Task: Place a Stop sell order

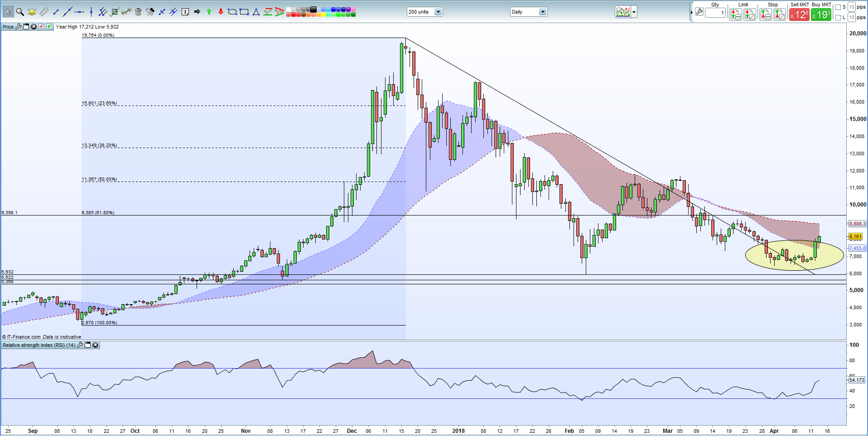Action: [x=780, y=14]
